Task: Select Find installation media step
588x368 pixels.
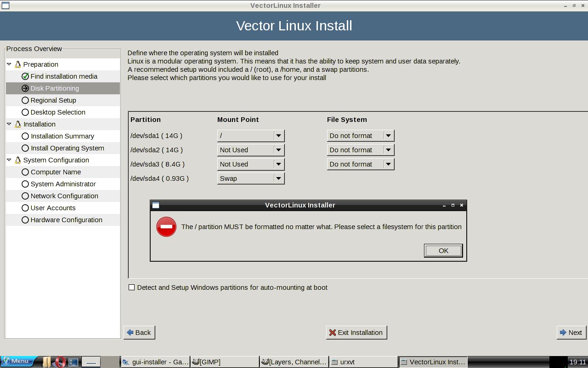Action: pos(63,76)
